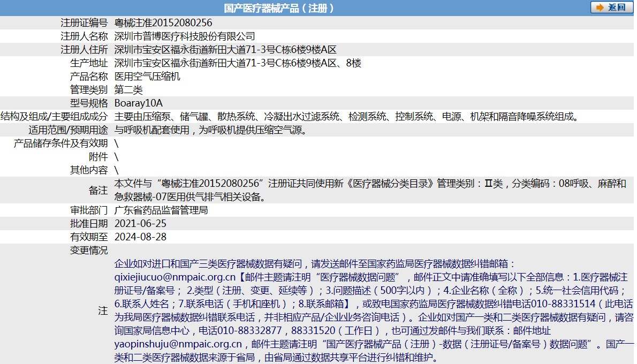Click the 备注 label
Image resolution: width=637 pixels, height=364 pixels.
coord(98,190)
